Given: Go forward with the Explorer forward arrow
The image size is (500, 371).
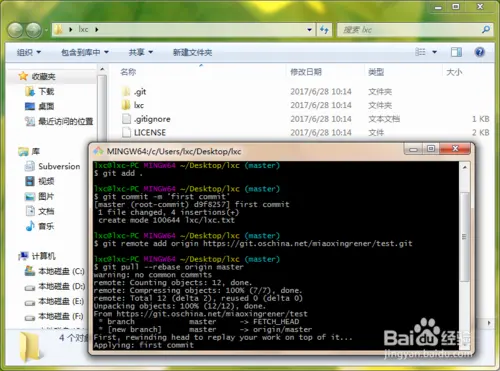Looking at the screenshot, I should click(x=34, y=30).
